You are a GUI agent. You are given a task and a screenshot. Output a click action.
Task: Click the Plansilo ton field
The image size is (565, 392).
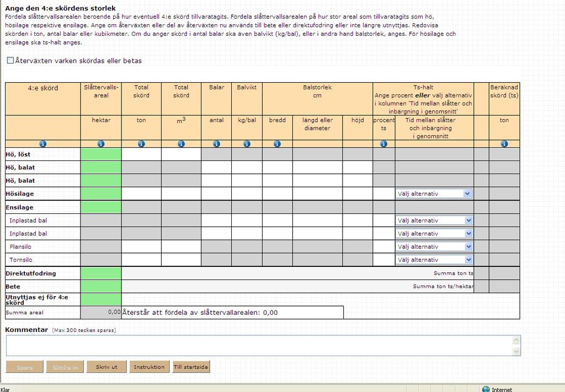[141, 246]
